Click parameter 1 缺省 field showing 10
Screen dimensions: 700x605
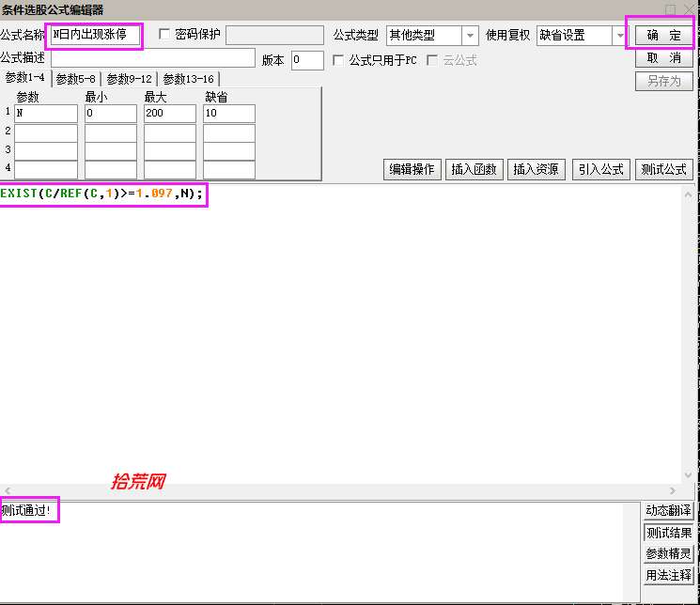click(229, 114)
